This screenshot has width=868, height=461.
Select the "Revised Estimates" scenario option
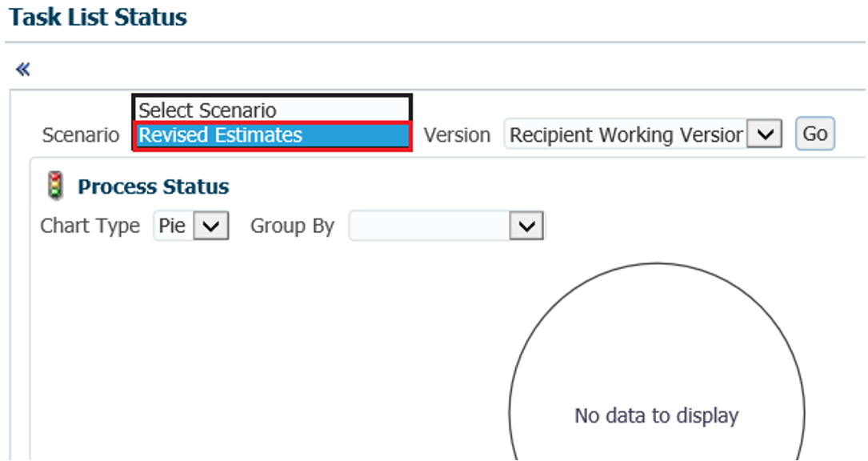(x=272, y=135)
